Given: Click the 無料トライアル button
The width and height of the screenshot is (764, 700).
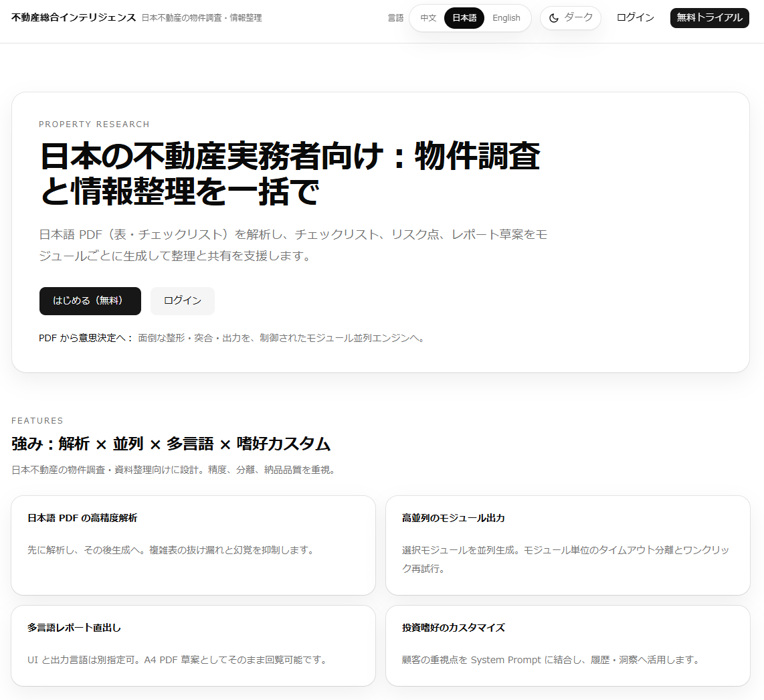Looking at the screenshot, I should pyautogui.click(x=709, y=18).
